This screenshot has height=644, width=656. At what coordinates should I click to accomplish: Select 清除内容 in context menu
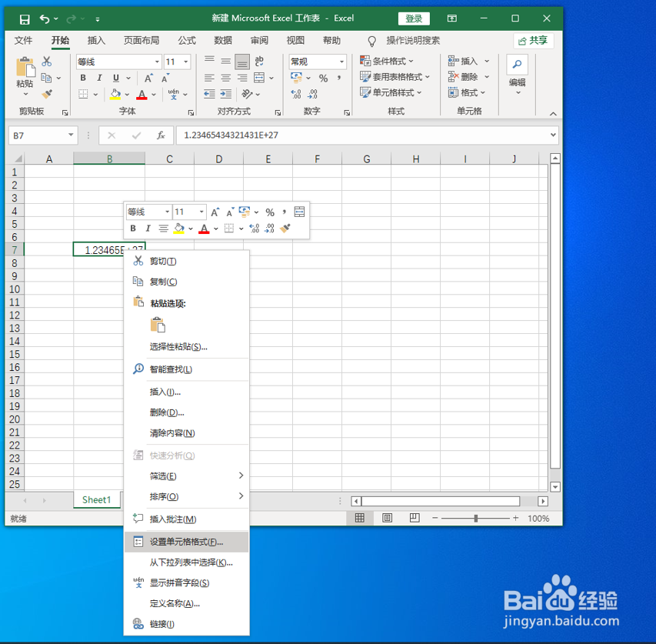coord(187,433)
